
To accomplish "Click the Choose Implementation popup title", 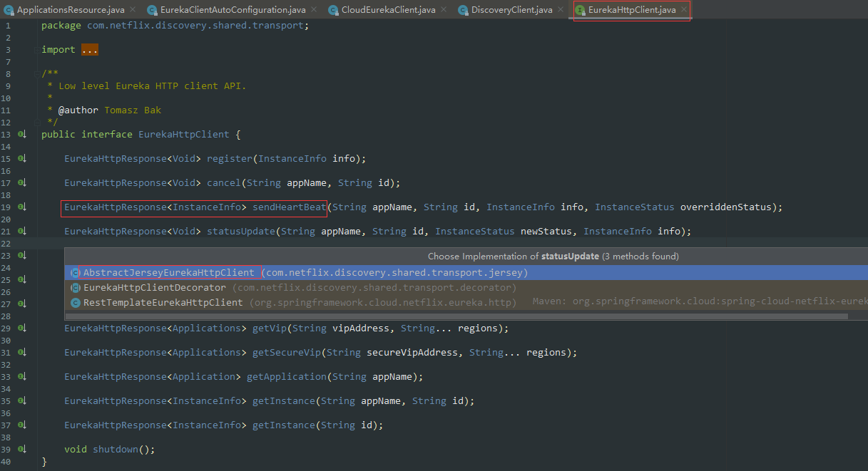I will pos(553,256).
